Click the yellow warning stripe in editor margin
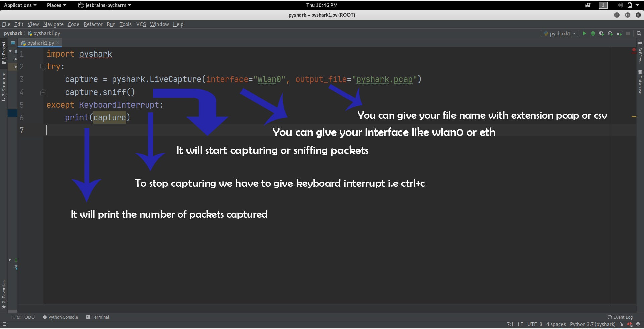The image size is (644, 329). 634,117
